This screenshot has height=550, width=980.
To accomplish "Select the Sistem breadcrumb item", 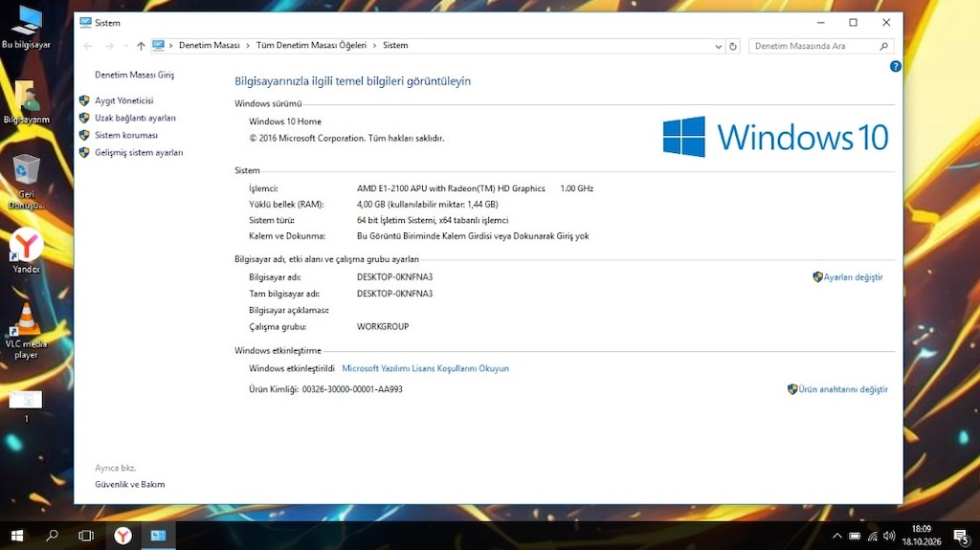I will point(395,46).
